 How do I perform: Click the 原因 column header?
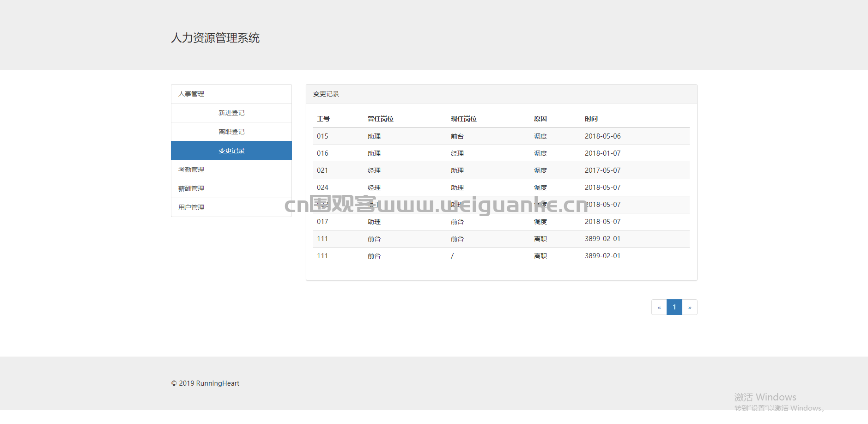(x=540, y=119)
